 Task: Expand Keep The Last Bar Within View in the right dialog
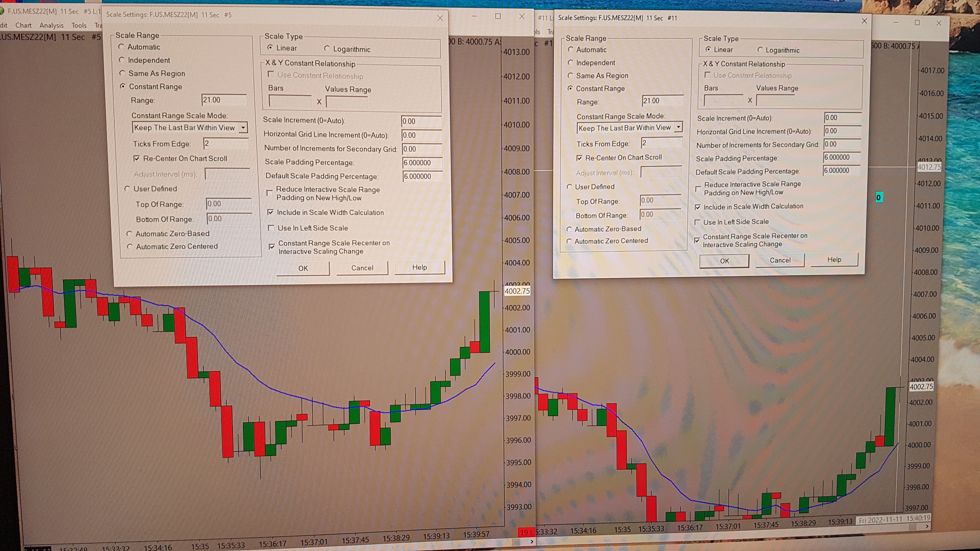point(678,127)
